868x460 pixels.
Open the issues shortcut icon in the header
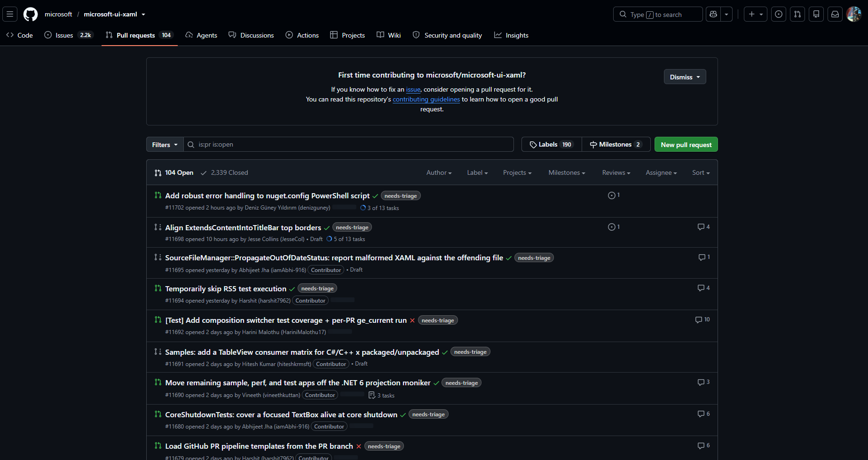pyautogui.click(x=779, y=14)
